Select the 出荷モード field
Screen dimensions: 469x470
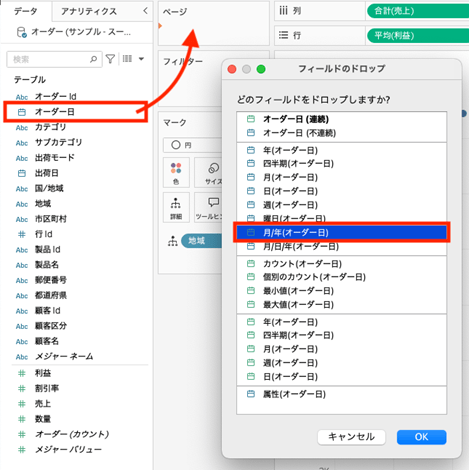pyautogui.click(x=55, y=158)
